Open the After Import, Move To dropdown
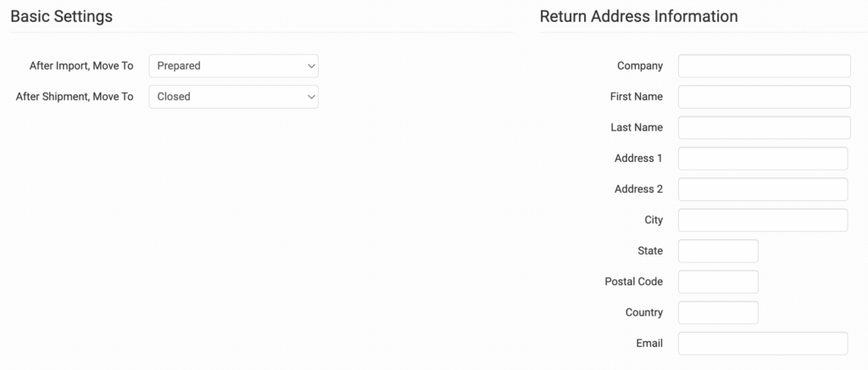This screenshot has height=370, width=868. point(233,65)
